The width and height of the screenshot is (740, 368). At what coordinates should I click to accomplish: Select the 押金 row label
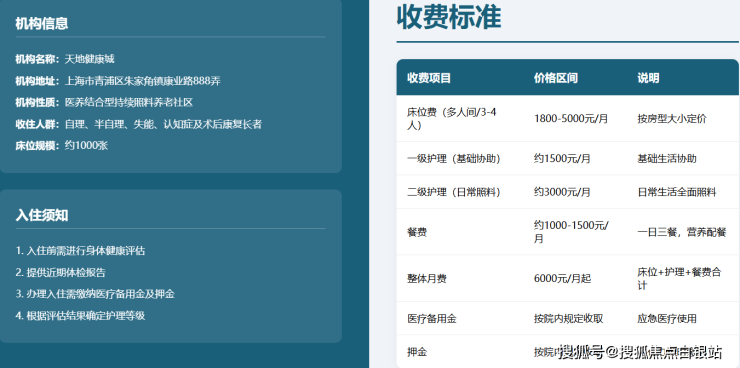point(417,352)
